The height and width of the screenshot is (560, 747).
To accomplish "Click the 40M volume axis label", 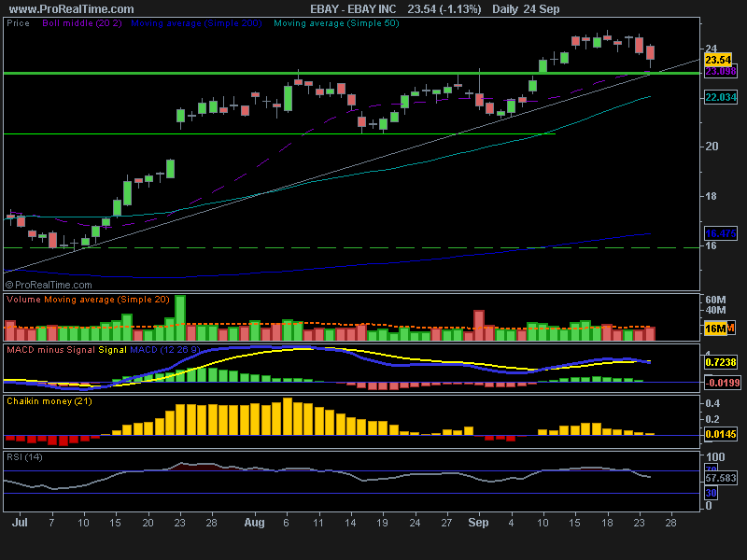I will tap(715, 310).
